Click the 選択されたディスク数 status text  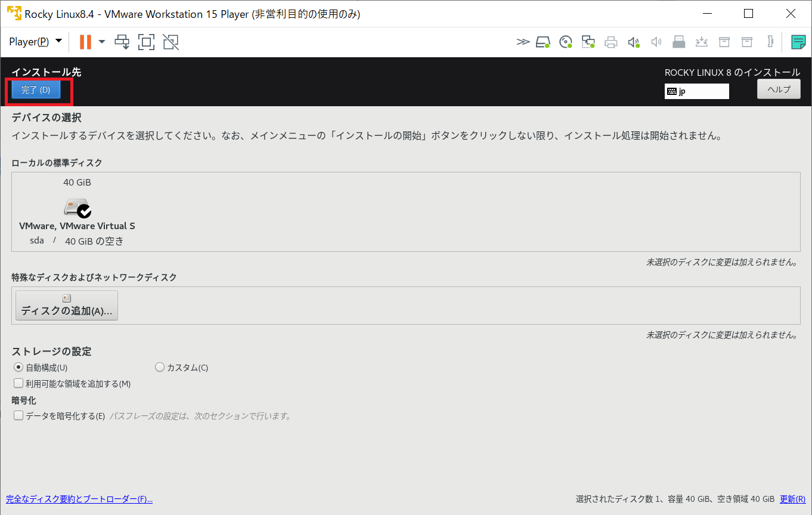pos(675,499)
